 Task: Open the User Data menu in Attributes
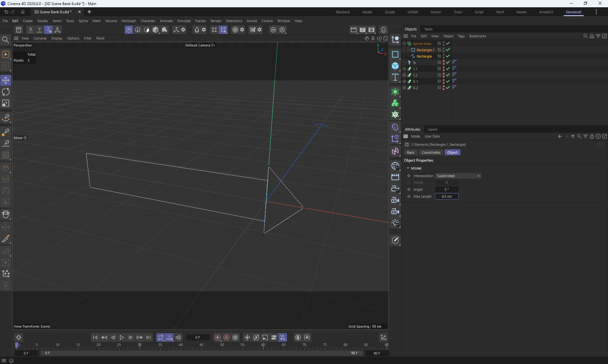click(432, 136)
